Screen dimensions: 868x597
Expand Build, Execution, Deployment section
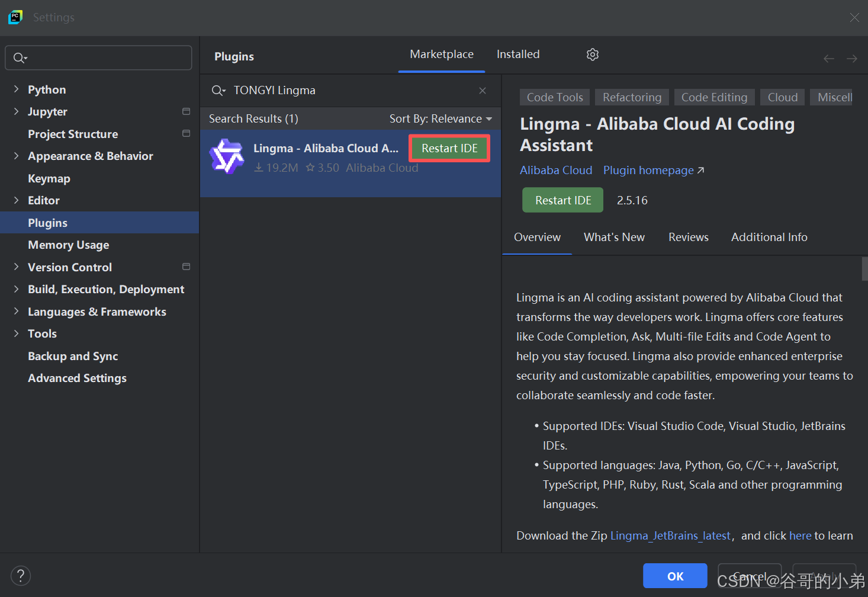(16, 289)
